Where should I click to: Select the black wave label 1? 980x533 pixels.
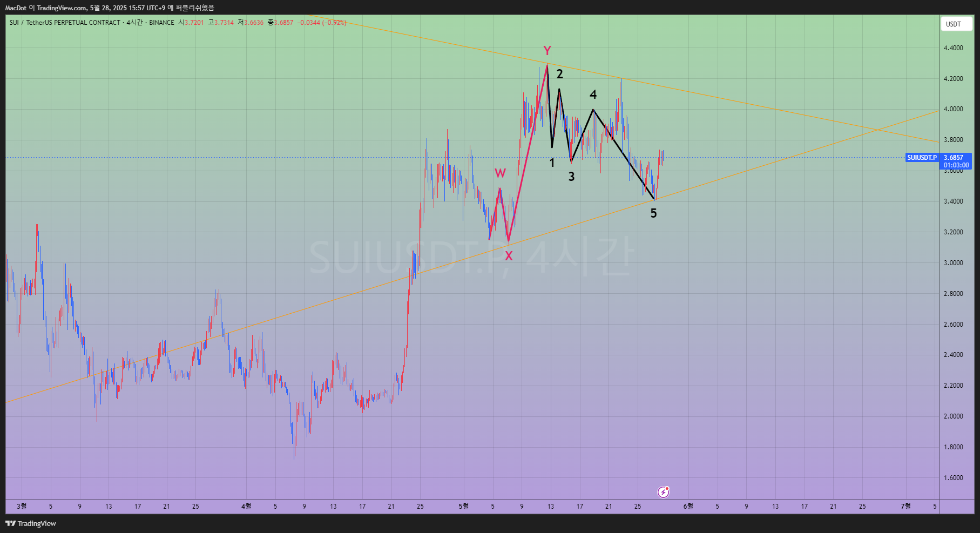(x=552, y=163)
